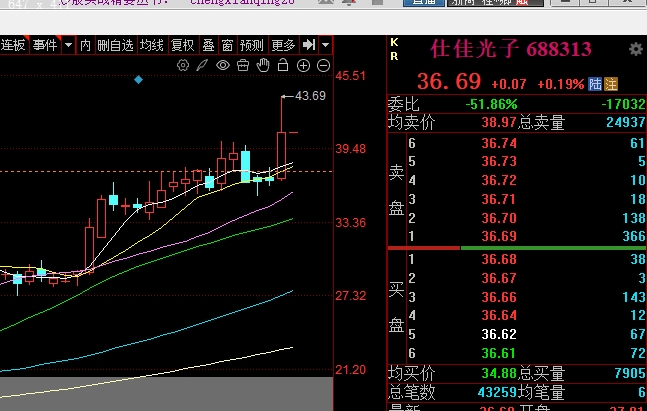
Task: Open the toolbox icon above chart
Action: pyautogui.click(x=243, y=65)
